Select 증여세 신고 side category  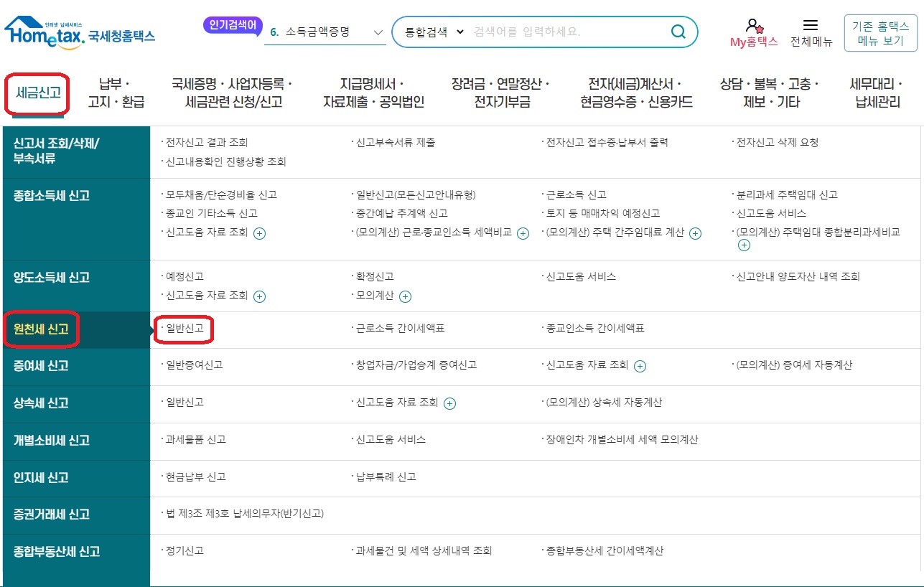pos(76,367)
